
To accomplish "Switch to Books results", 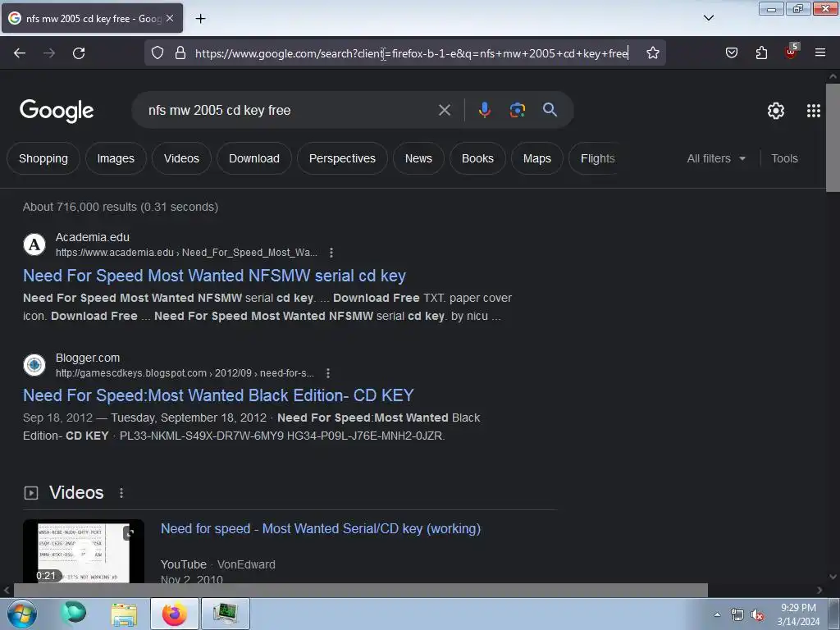I will point(478,158).
